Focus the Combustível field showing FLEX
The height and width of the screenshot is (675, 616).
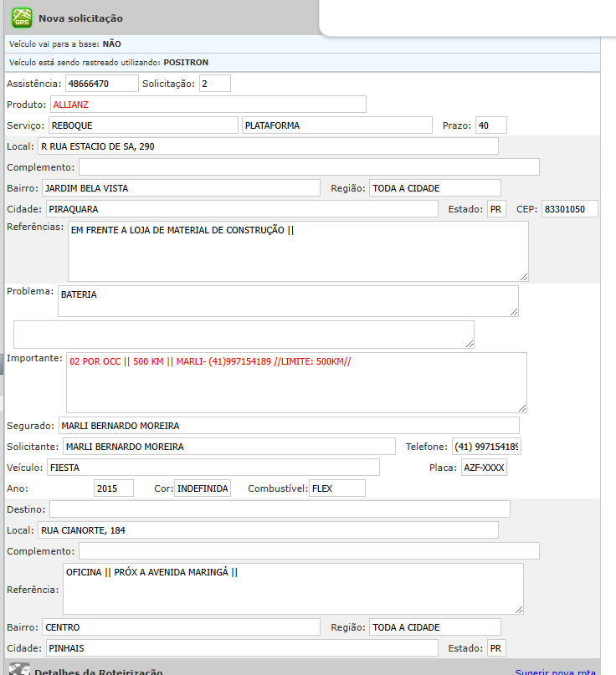[336, 488]
